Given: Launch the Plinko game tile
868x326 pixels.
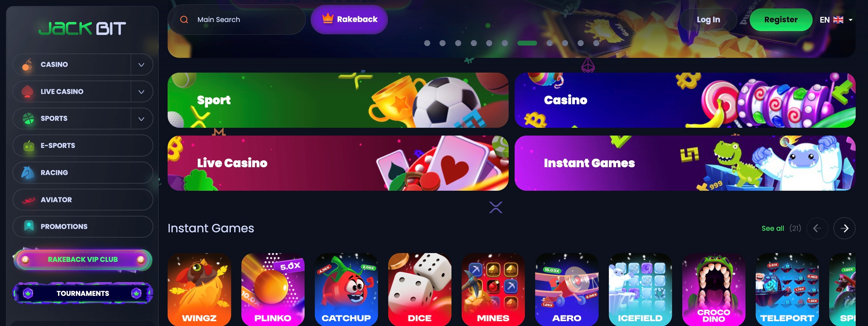Looking at the screenshot, I should tap(273, 289).
